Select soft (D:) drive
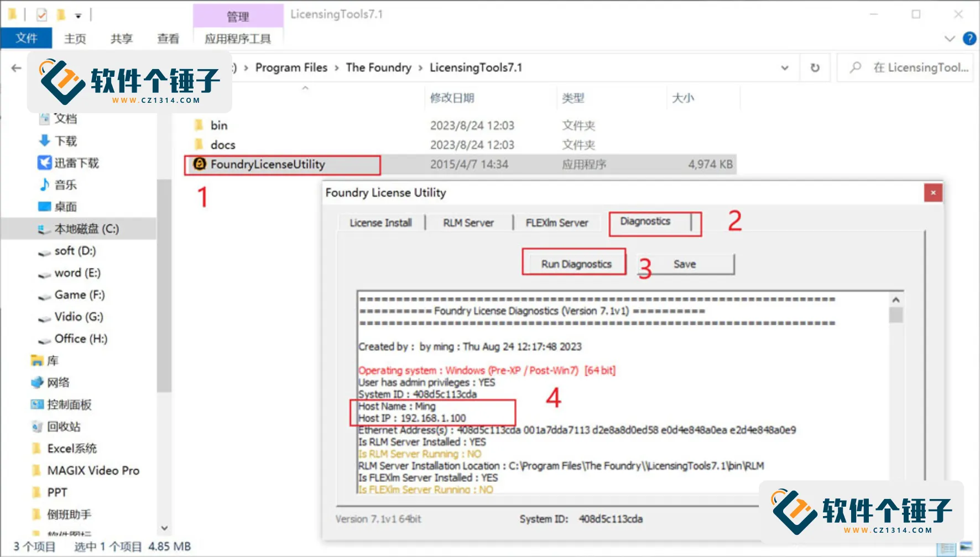980x557 pixels. tap(75, 251)
